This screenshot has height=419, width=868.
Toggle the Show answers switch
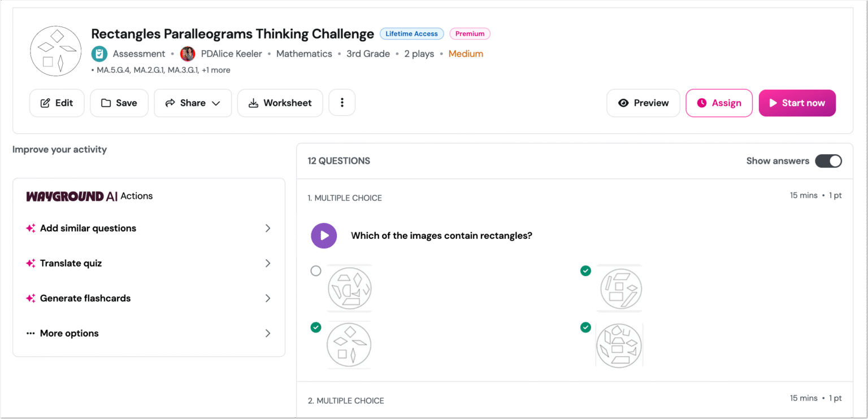(x=828, y=161)
